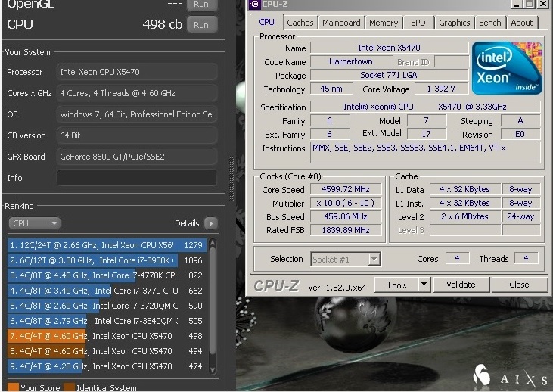
Task: Click the CB Version 64 Bit field
Action: 136,135
